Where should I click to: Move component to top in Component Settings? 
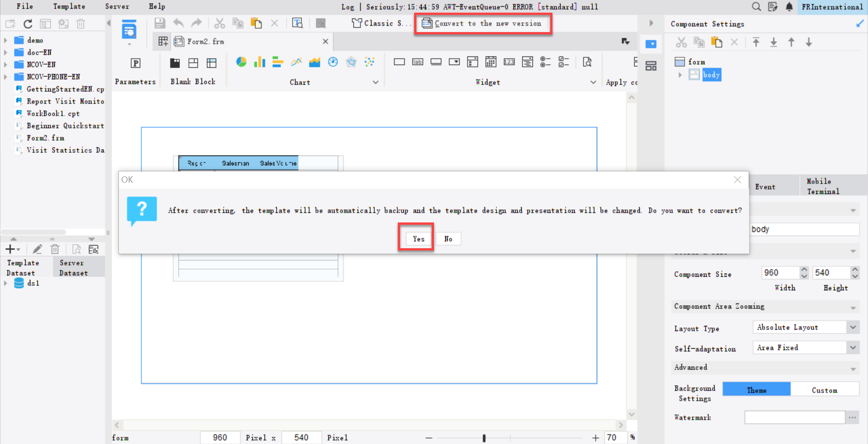click(756, 42)
